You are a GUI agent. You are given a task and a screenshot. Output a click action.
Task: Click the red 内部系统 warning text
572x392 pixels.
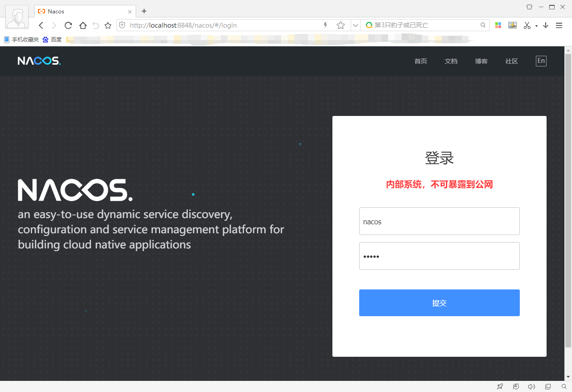click(x=439, y=185)
